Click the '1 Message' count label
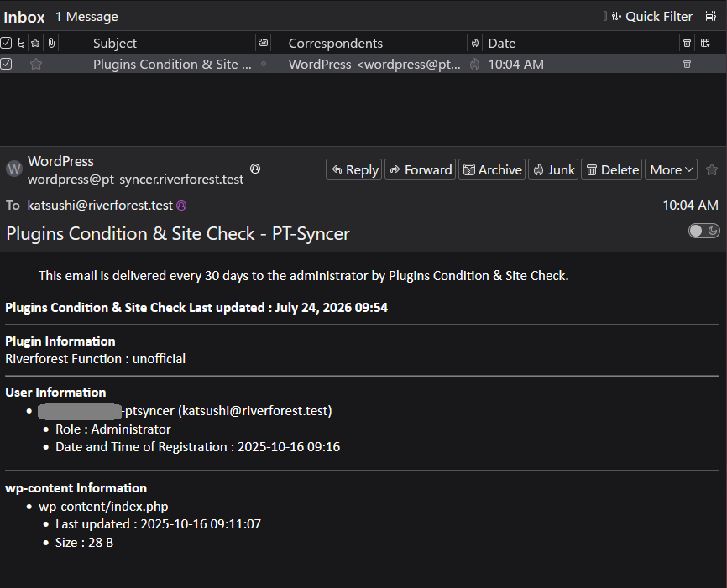Screen dimensions: 727x588 pos(86,17)
